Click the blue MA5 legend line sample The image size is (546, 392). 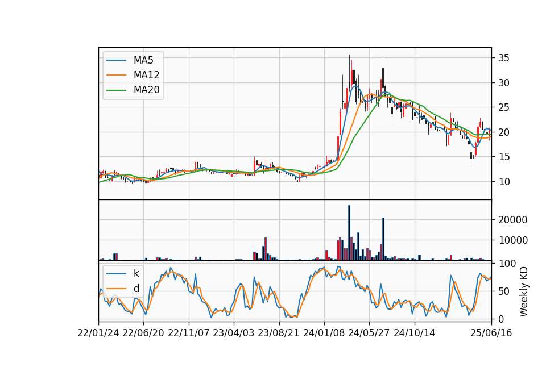tap(116, 60)
